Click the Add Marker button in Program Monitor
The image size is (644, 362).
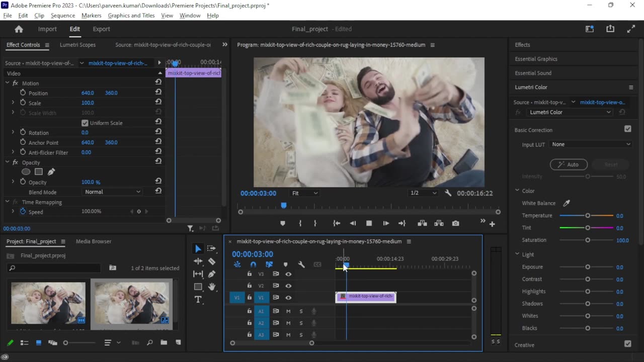(x=282, y=223)
